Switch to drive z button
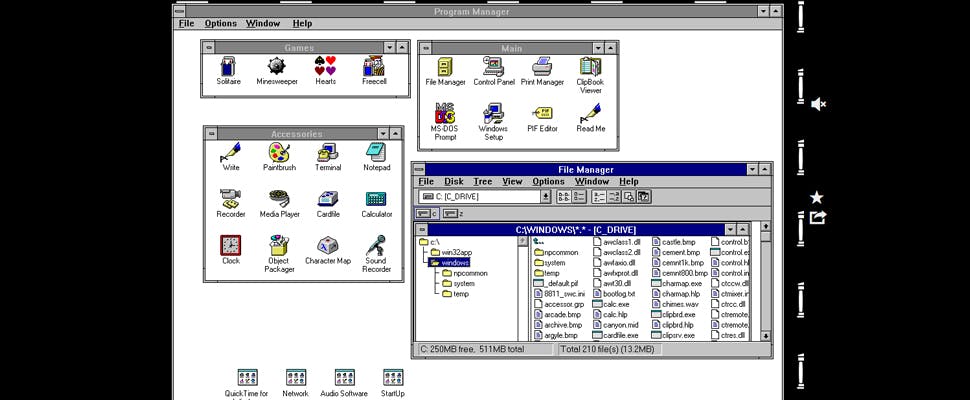The width and height of the screenshot is (970, 400). click(454, 213)
